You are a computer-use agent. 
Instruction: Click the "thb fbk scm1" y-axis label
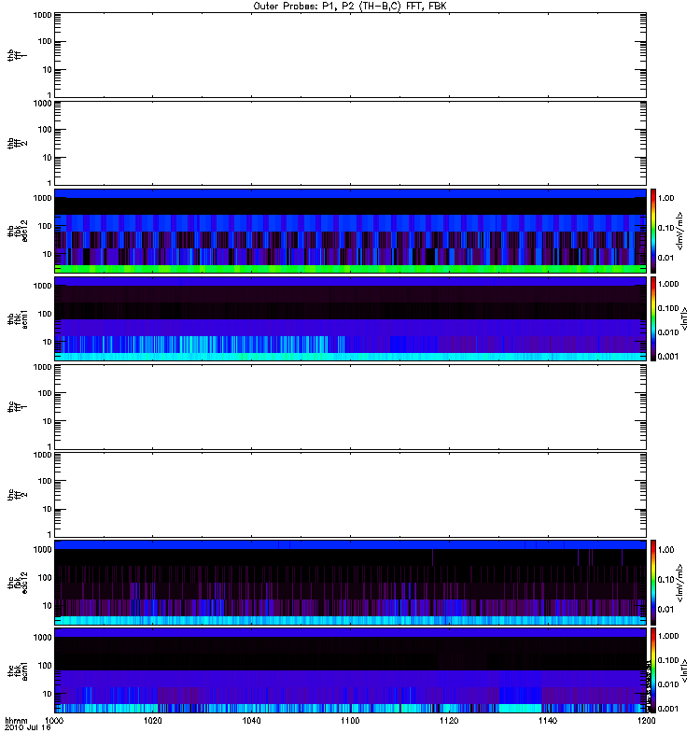point(18,319)
